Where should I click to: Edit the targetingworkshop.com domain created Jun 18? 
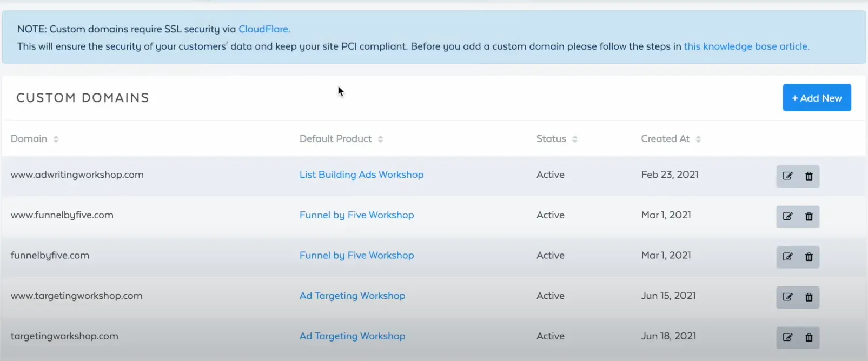[x=787, y=338]
